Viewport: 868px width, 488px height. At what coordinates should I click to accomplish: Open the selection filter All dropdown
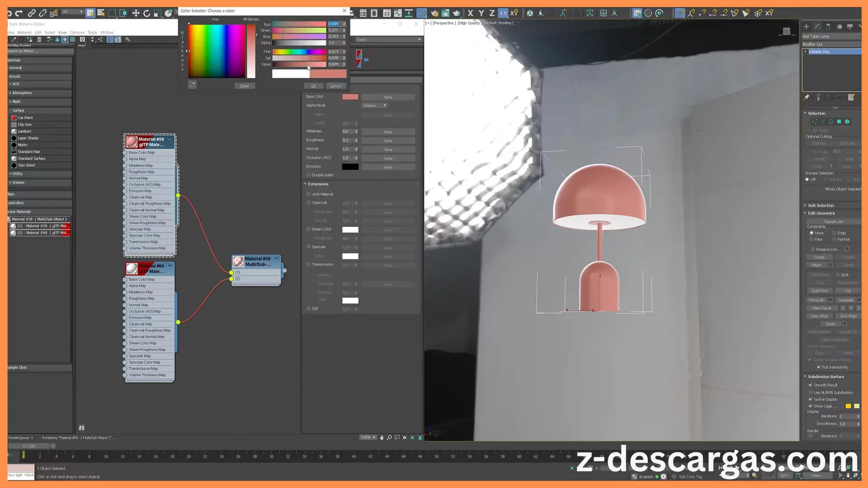point(72,12)
